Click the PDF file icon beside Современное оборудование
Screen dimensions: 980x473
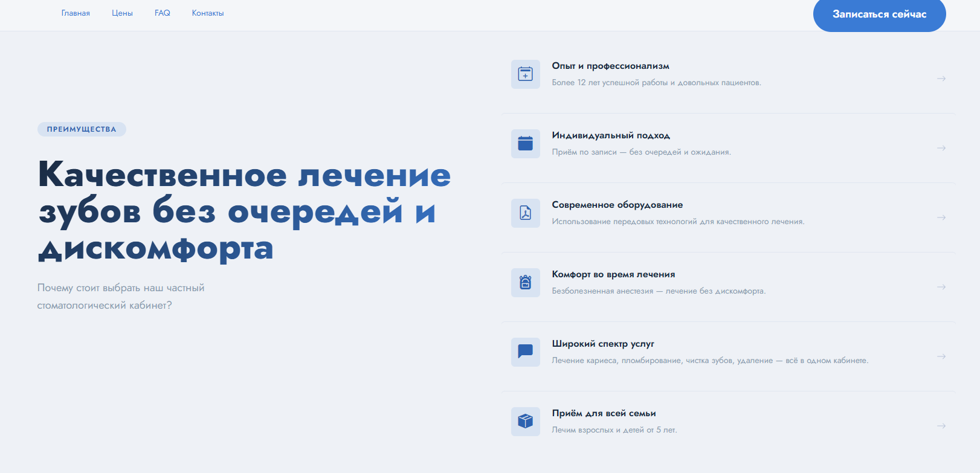pos(525,213)
